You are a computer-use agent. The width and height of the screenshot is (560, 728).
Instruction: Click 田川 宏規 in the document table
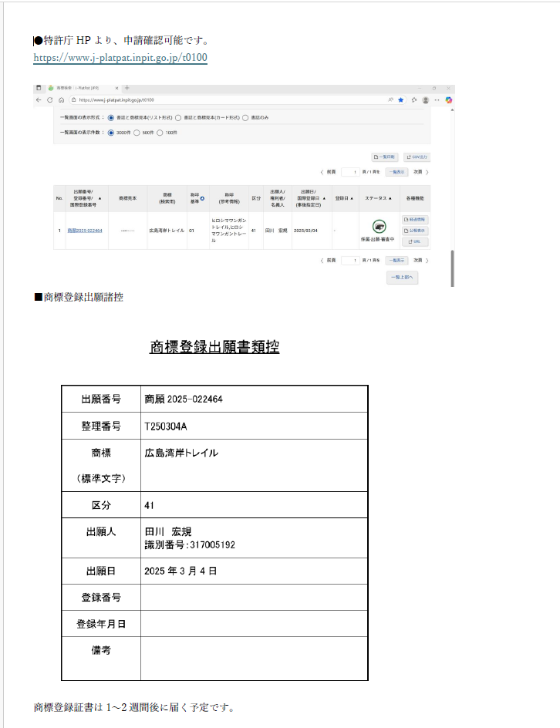[168, 532]
